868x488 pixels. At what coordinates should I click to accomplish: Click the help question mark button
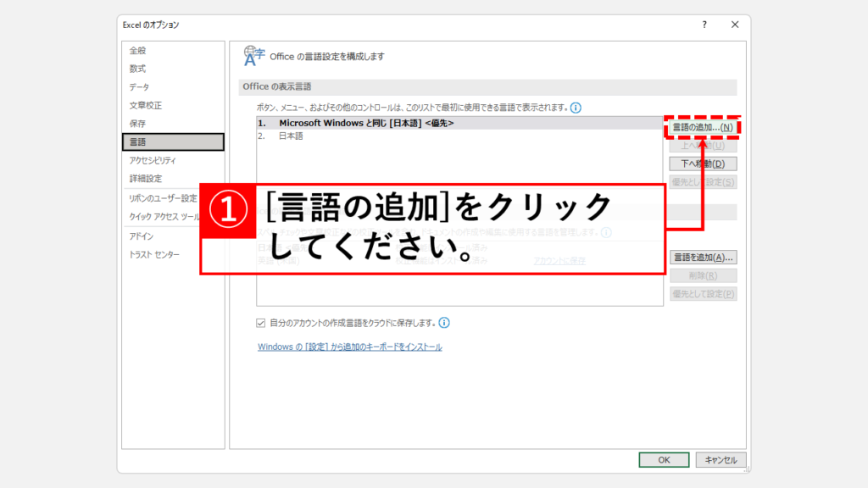[704, 25]
